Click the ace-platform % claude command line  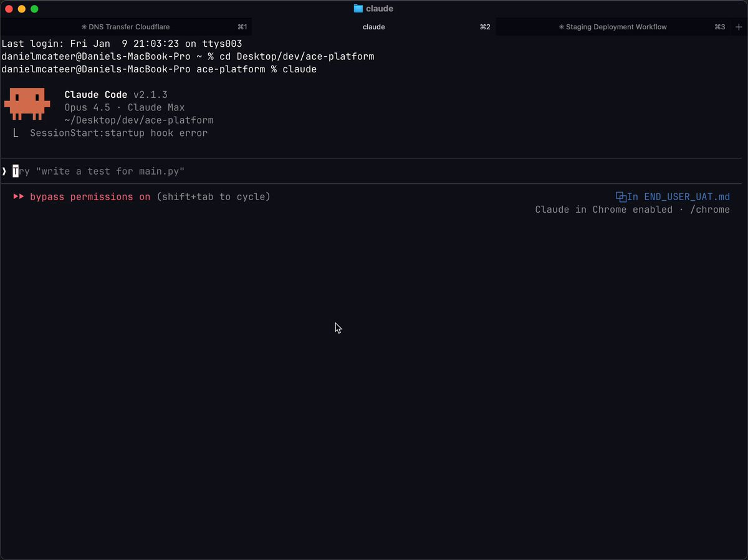pyautogui.click(x=159, y=69)
